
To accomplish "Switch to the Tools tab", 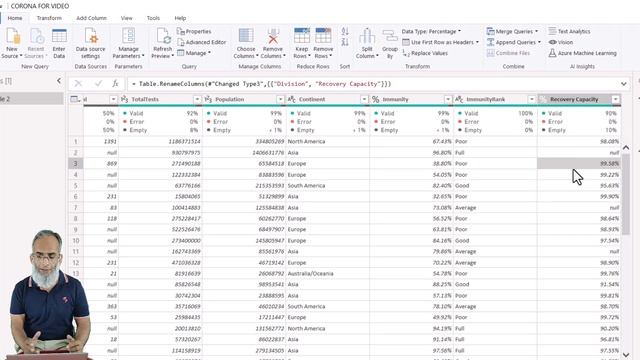I will tap(153, 18).
